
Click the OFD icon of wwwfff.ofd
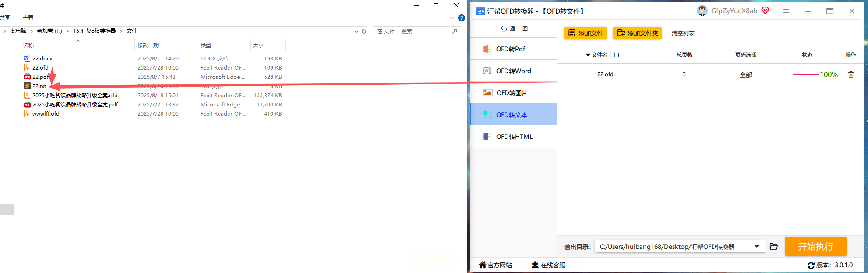coord(27,113)
